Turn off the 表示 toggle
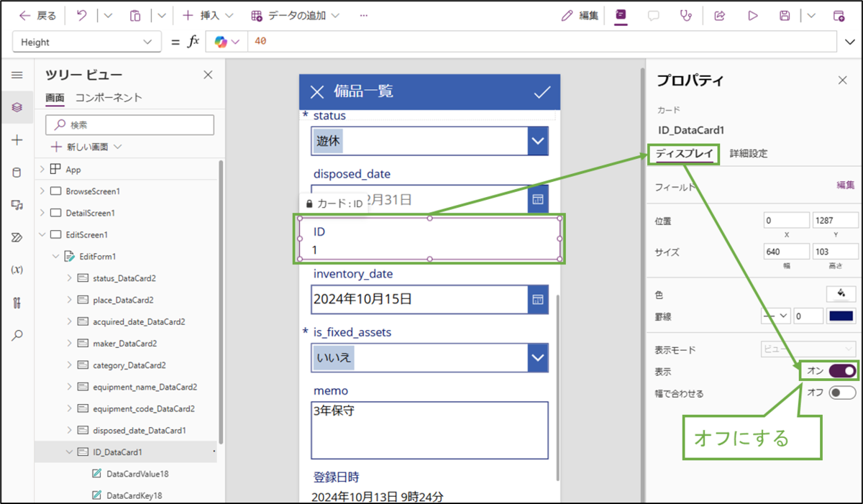The height and width of the screenshot is (504, 863). 842,371
